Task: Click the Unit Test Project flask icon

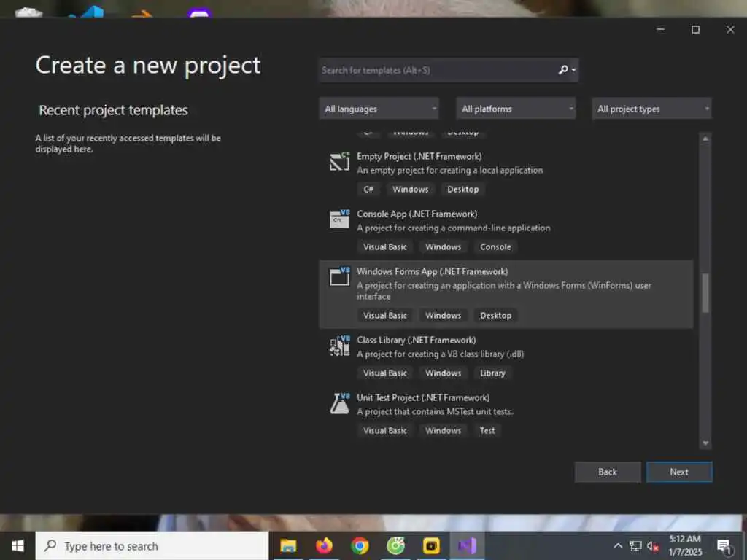Action: click(339, 403)
